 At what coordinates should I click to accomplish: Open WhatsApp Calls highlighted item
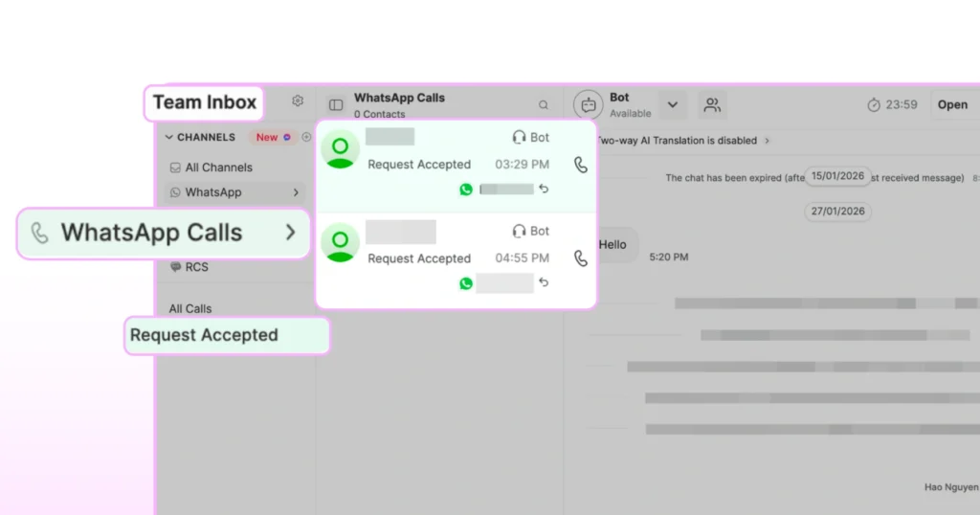click(x=164, y=234)
